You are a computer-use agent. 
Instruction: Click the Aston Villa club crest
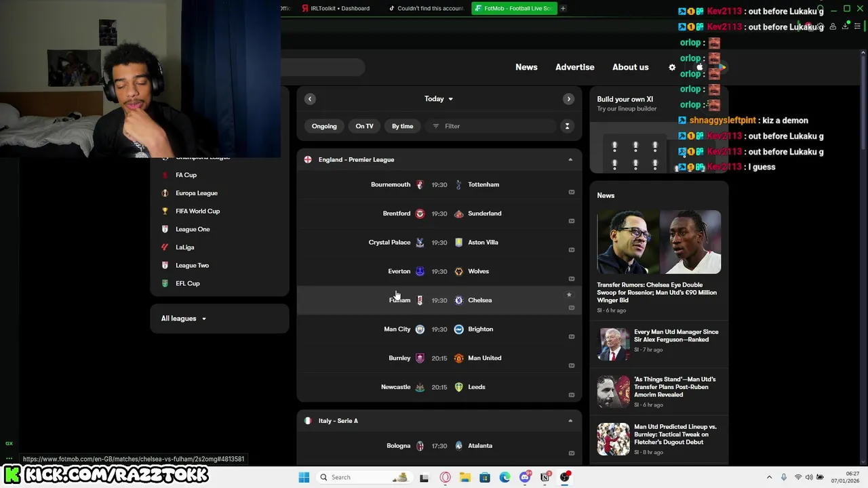pyautogui.click(x=459, y=243)
